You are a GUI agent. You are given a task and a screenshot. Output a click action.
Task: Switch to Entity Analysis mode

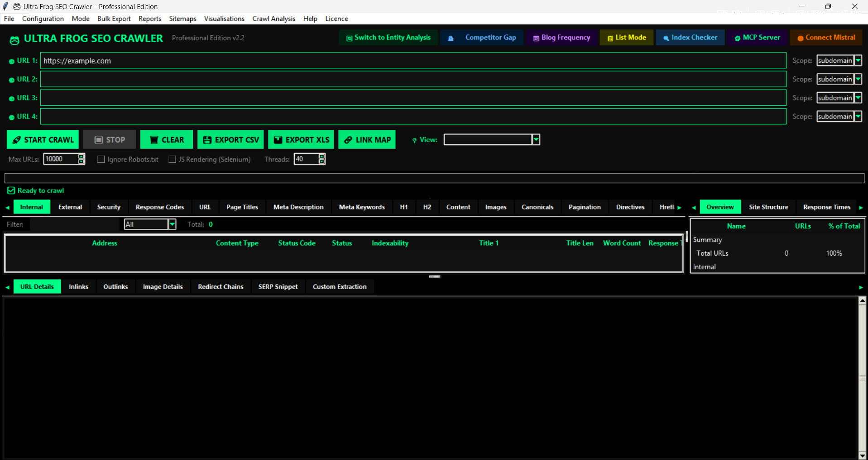pos(388,38)
